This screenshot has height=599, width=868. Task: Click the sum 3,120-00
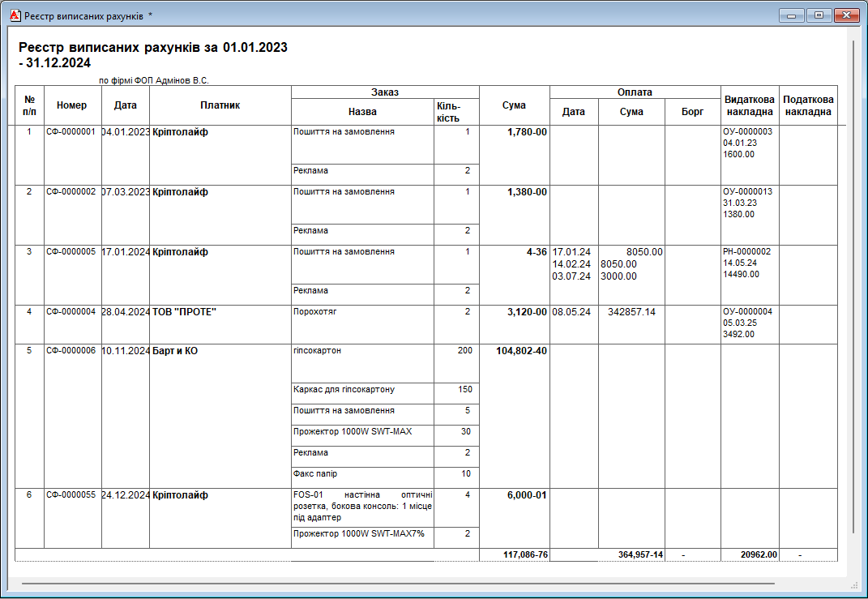pyautogui.click(x=527, y=312)
